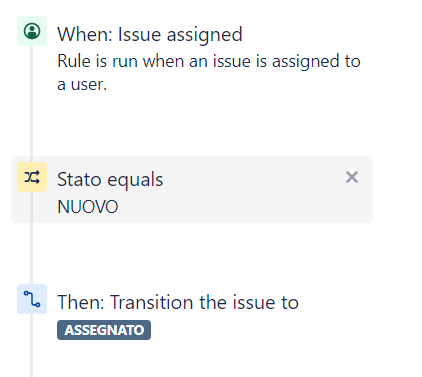Click the ASSEGNATO status badge
The width and height of the screenshot is (422, 377).
104,330
